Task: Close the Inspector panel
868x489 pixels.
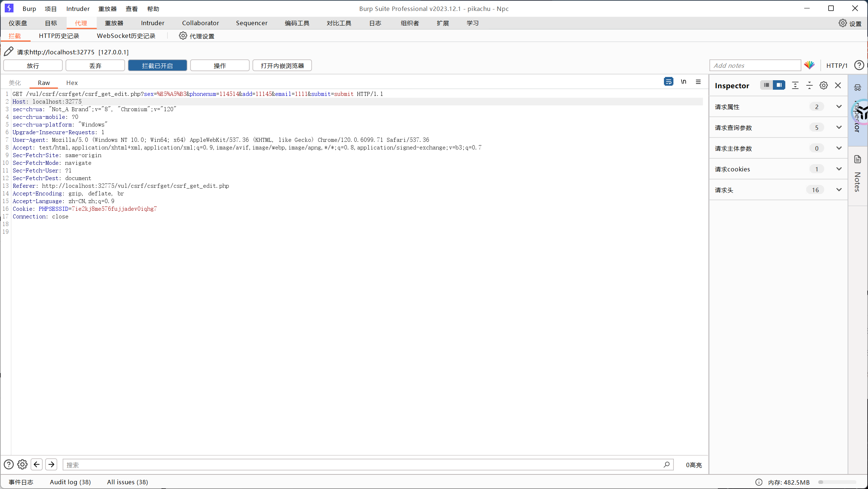Action: [838, 85]
